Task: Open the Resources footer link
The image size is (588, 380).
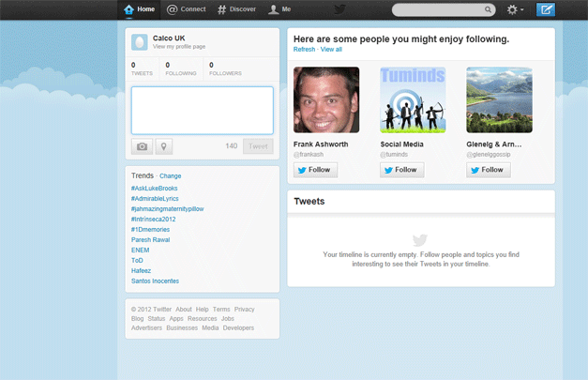Action: [203, 319]
